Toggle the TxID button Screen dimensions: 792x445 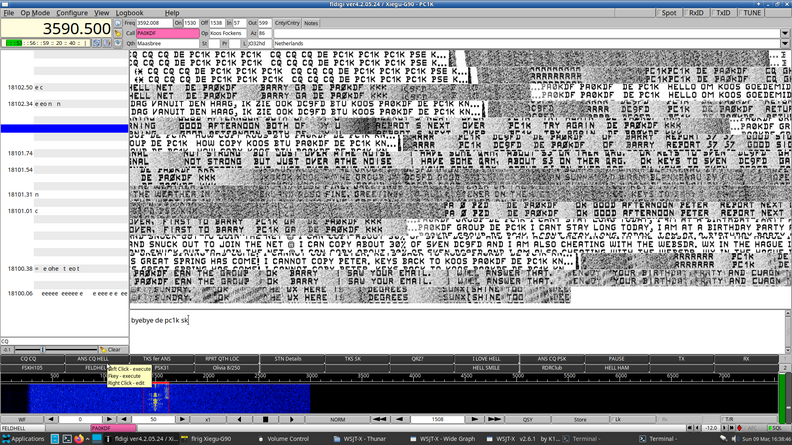point(723,13)
